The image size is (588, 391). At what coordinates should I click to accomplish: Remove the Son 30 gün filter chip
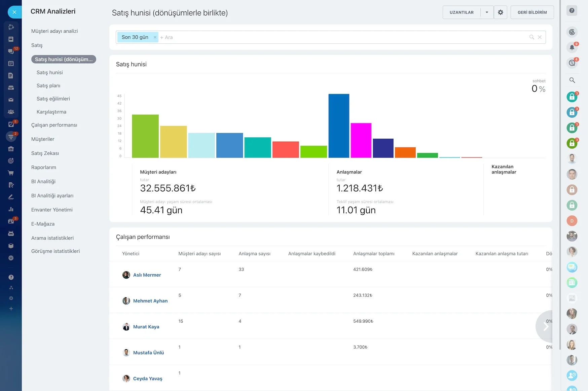click(155, 37)
